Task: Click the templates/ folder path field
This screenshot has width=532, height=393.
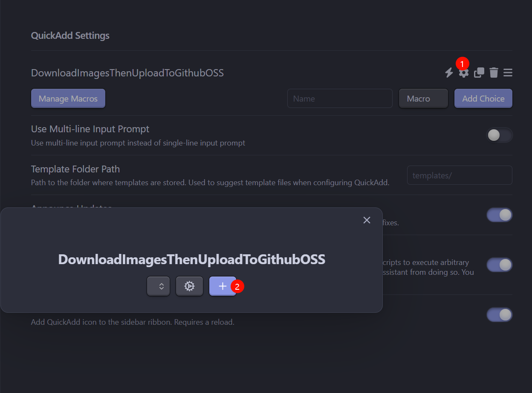Action: pyautogui.click(x=460, y=175)
